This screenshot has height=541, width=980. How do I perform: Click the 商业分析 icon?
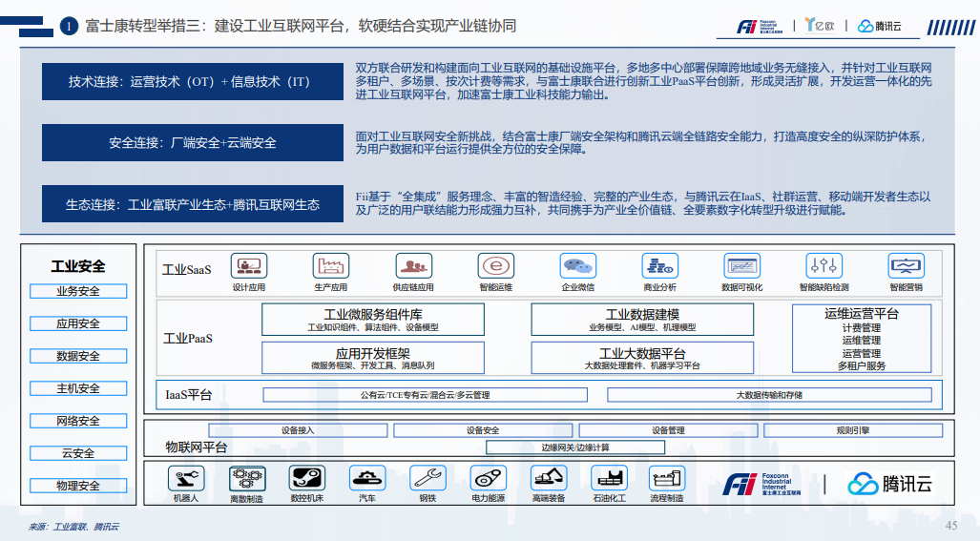(659, 265)
